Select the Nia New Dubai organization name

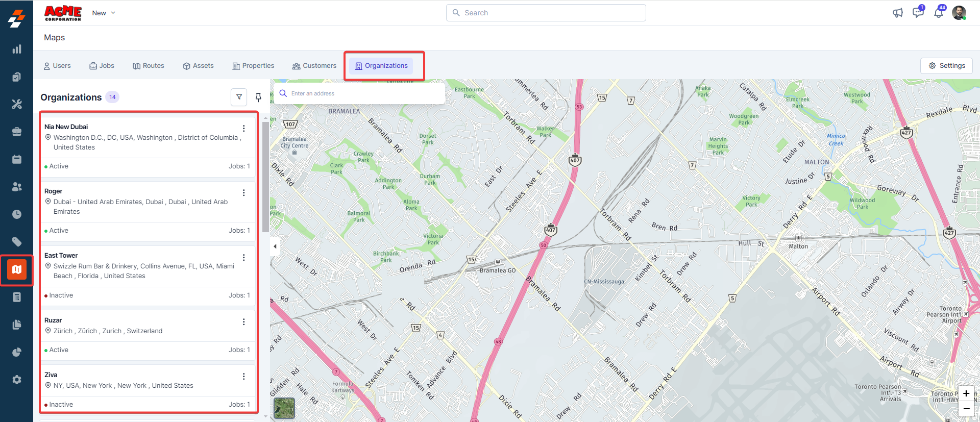pos(66,127)
